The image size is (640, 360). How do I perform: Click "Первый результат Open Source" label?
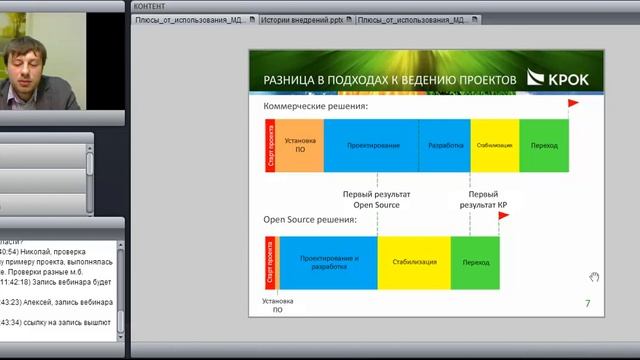(x=376, y=200)
